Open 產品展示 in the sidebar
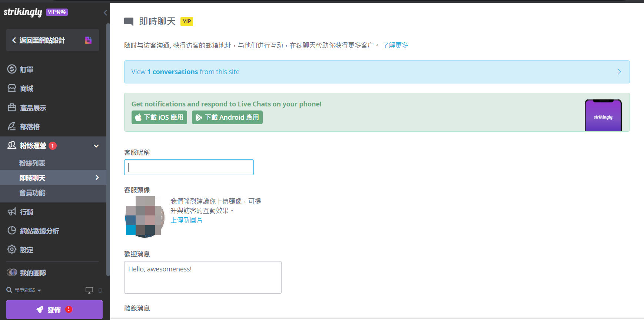 [33, 108]
